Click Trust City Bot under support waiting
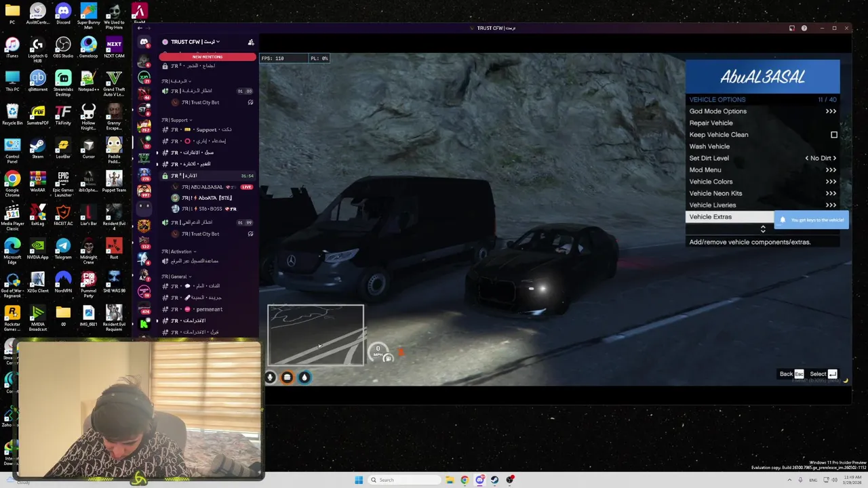 210,234
